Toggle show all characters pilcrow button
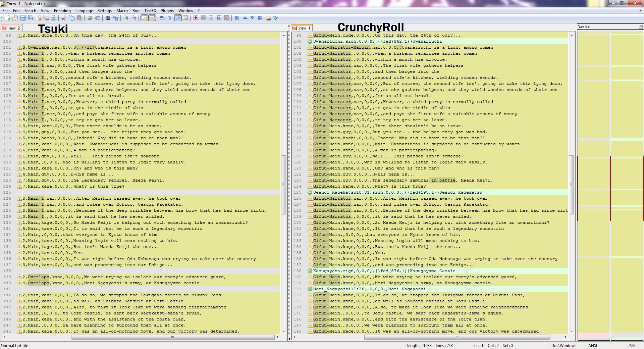This screenshot has height=349, width=644. pyautogui.click(x=170, y=18)
